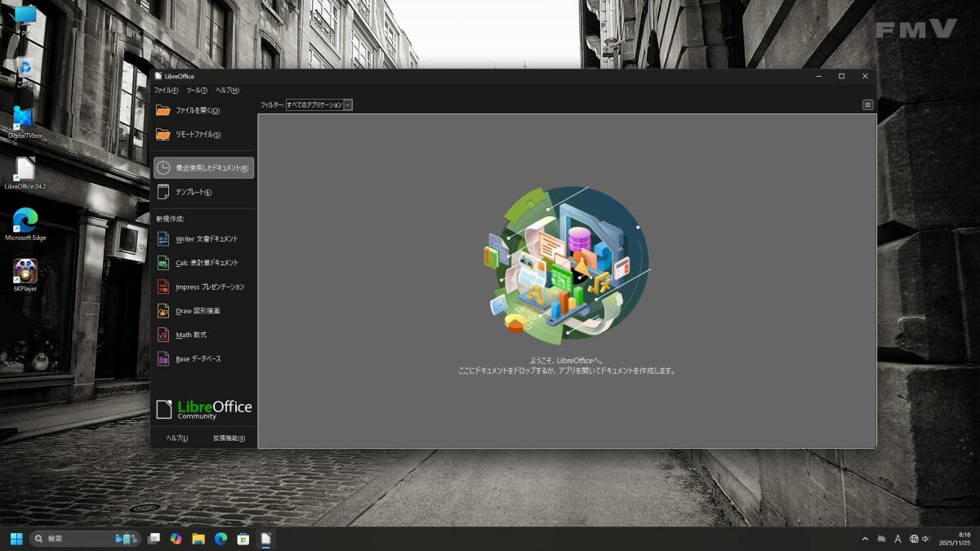Click the Remote Files folder icon
Screen dimensions: 980x551
(x=163, y=134)
